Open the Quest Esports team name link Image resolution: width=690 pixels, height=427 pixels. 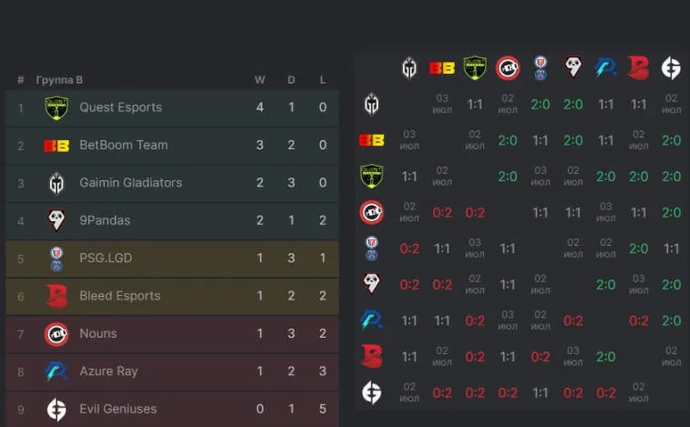(x=120, y=108)
